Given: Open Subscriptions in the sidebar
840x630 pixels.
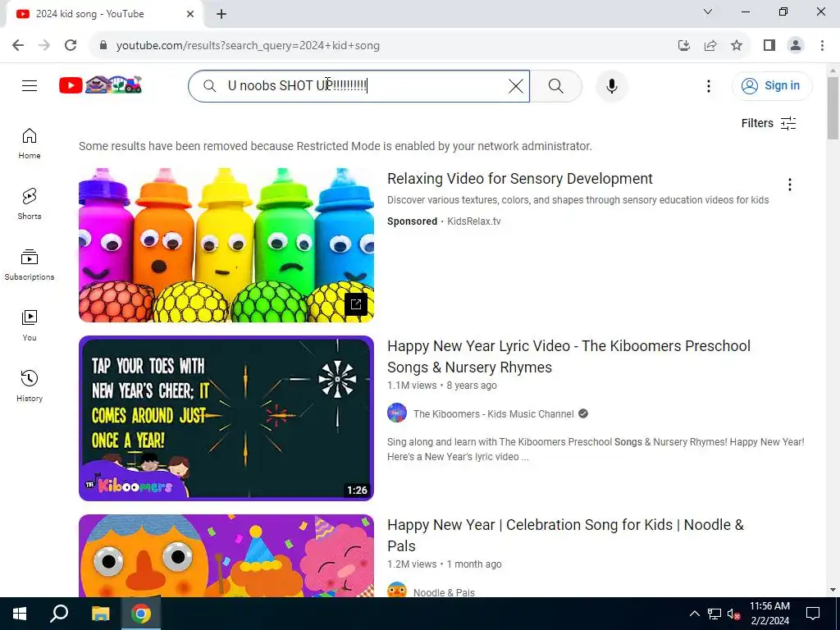Looking at the screenshot, I should (x=30, y=265).
